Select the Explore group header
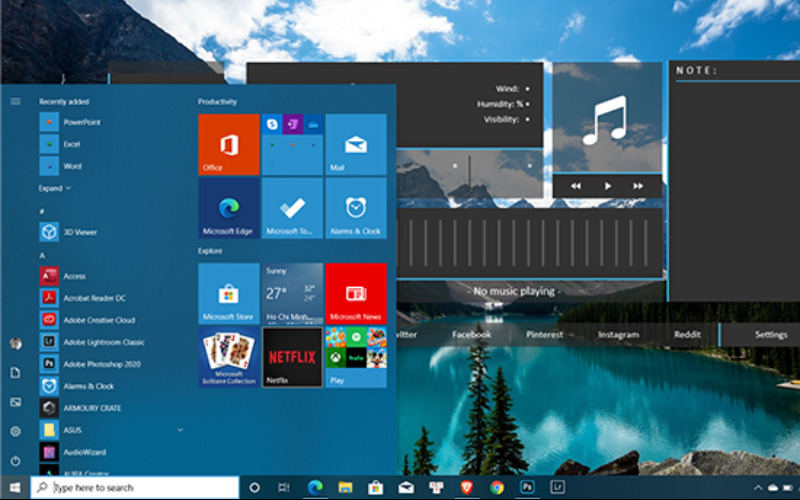 pyautogui.click(x=210, y=251)
